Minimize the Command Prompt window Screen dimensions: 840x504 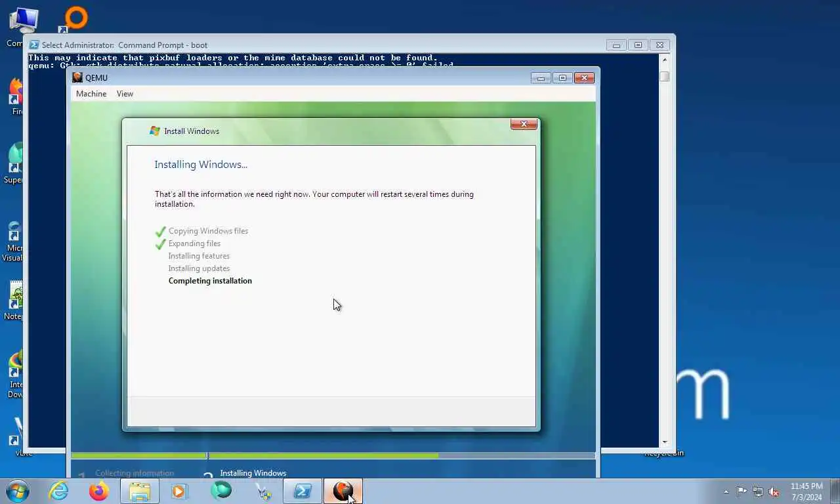coord(616,45)
